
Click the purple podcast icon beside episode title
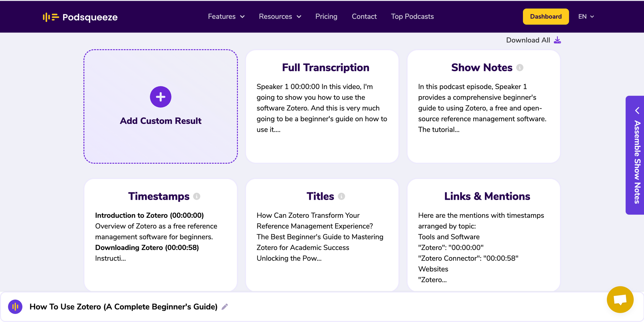pos(15,307)
